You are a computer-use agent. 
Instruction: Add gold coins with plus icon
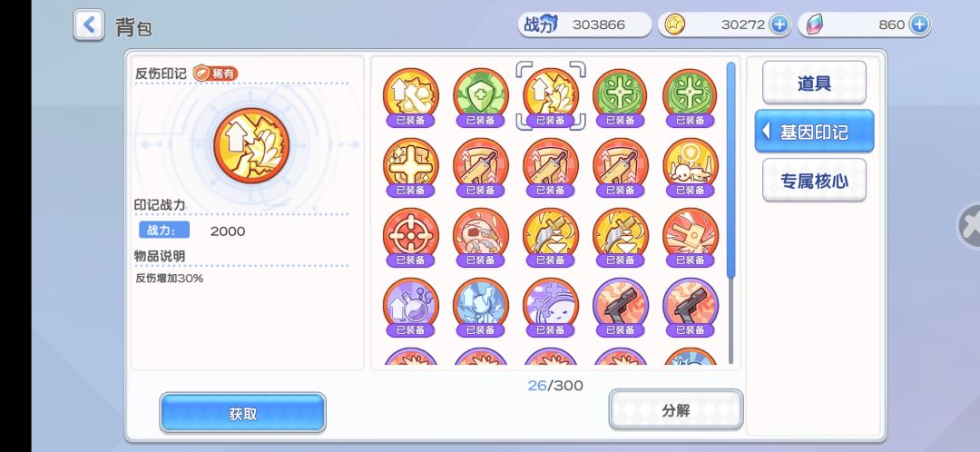[779, 25]
